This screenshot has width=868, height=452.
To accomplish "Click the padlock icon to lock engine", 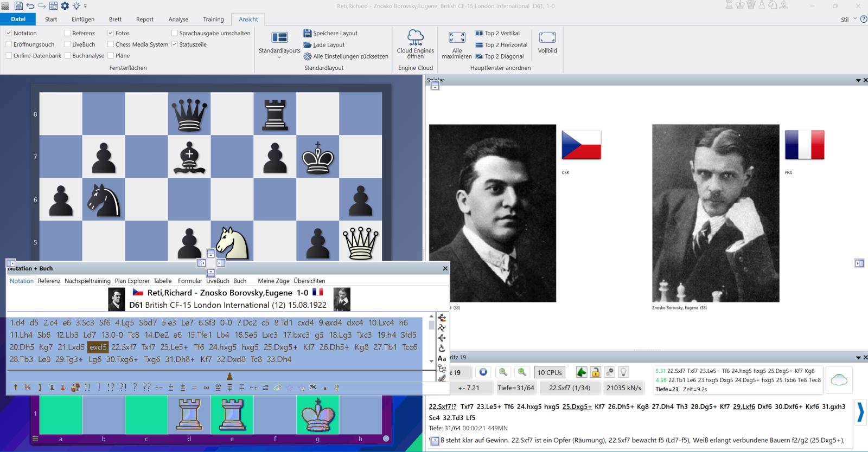I will point(596,372).
